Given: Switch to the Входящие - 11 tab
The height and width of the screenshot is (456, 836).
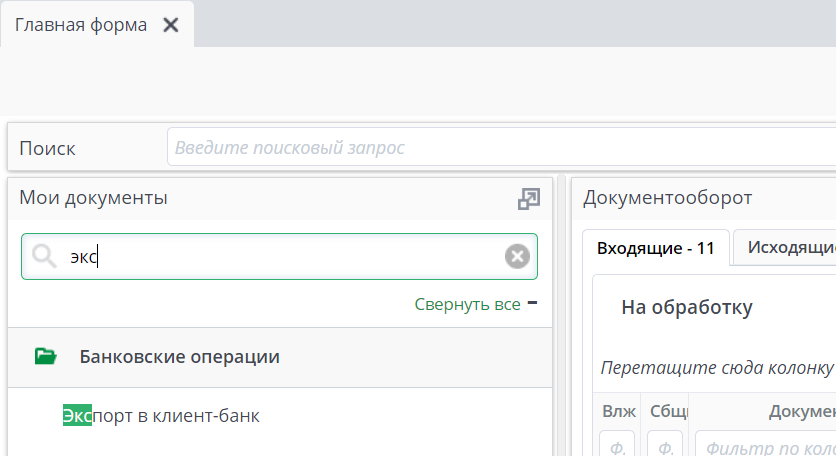Looking at the screenshot, I should (x=655, y=248).
